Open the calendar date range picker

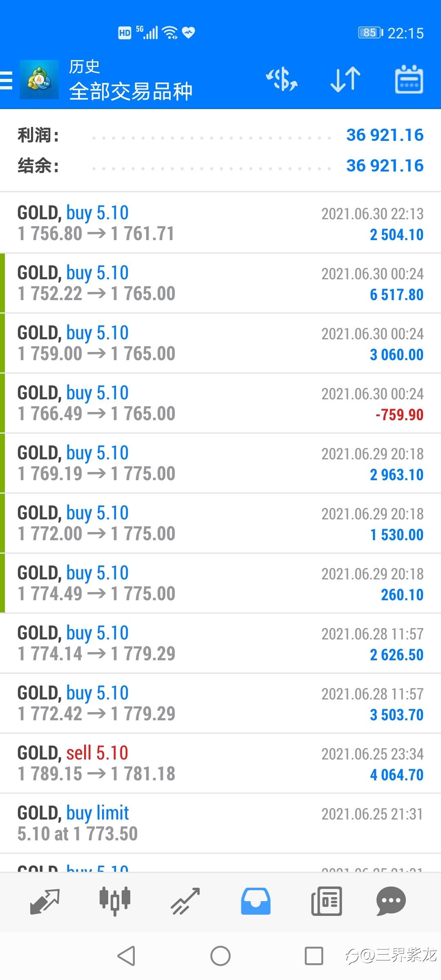[x=409, y=79]
